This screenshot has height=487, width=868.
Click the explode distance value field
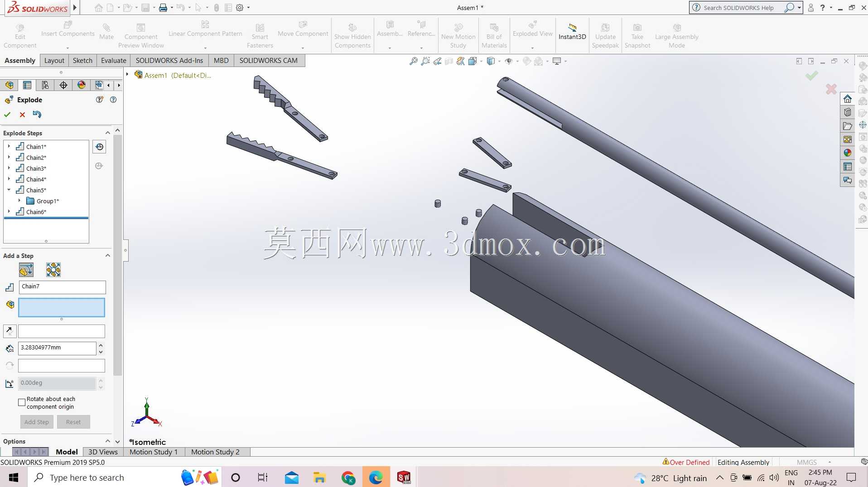[57, 348]
